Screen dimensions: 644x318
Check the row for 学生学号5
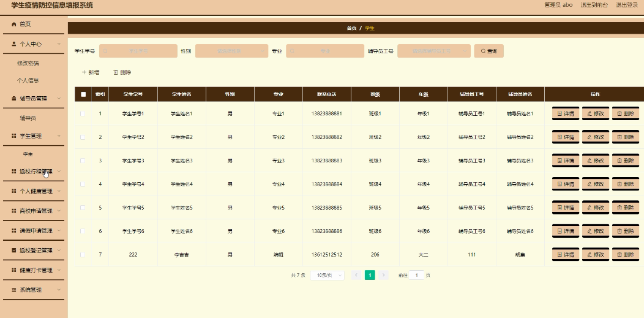click(x=83, y=208)
